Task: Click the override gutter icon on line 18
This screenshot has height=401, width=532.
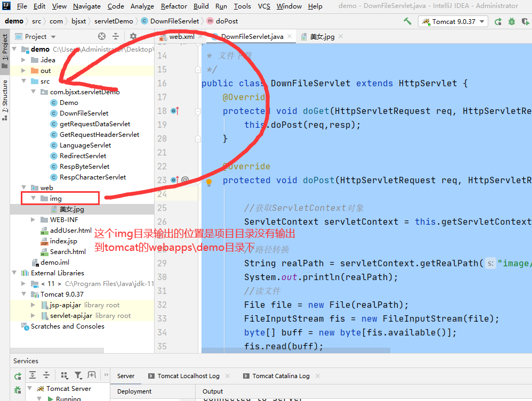Action: [175, 111]
